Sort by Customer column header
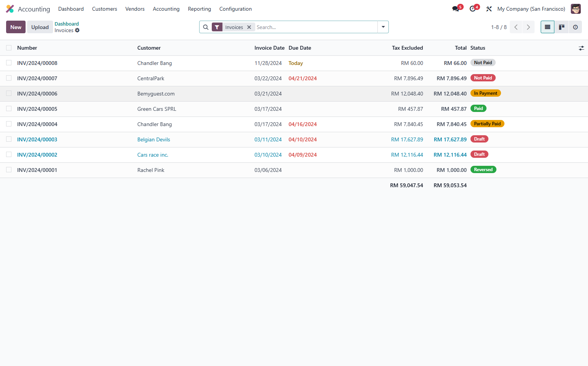The height and width of the screenshot is (366, 588). coord(149,48)
